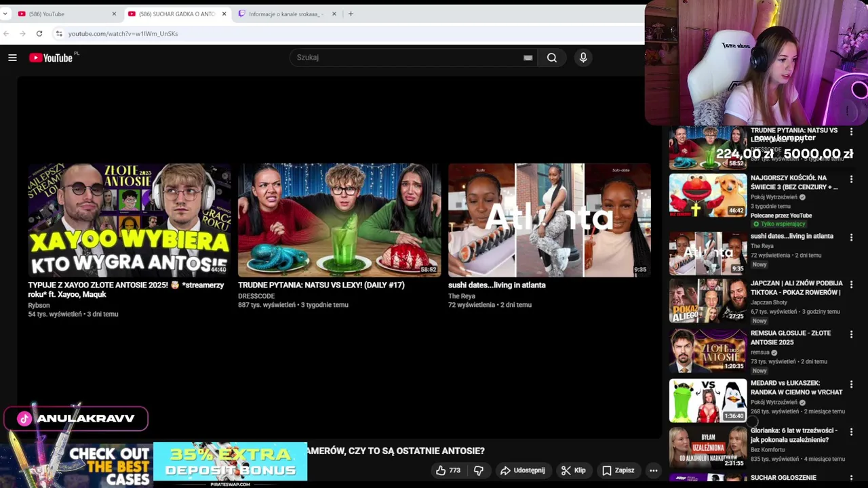Screen dimensions: 868x488
Task: Click title TYPUJE Z XAYOO ZŁOTE ANTOSIE 2025
Action: [x=125, y=289]
